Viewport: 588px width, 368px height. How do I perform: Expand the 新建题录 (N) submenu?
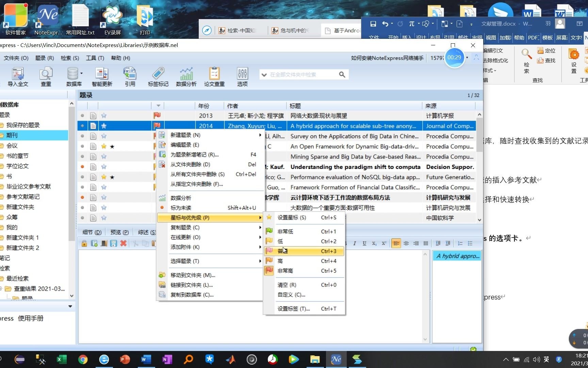210,135
